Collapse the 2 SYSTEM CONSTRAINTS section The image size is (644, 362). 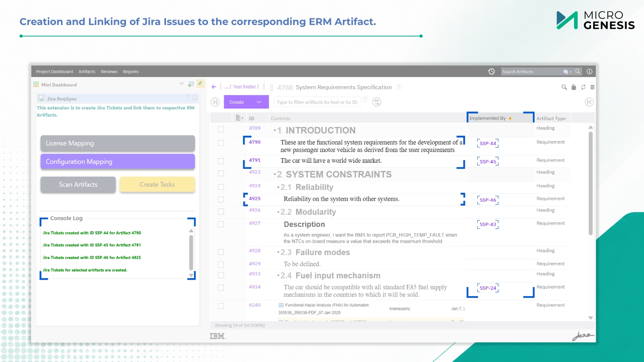(x=275, y=175)
